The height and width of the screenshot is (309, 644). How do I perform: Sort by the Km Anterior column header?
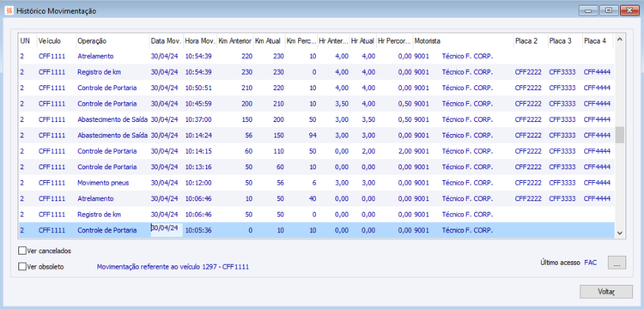235,41
